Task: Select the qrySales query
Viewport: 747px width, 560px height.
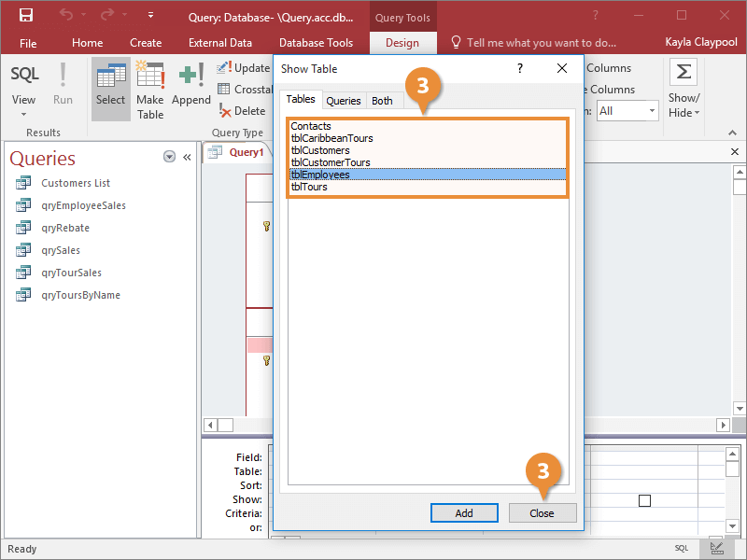Action: (x=61, y=250)
